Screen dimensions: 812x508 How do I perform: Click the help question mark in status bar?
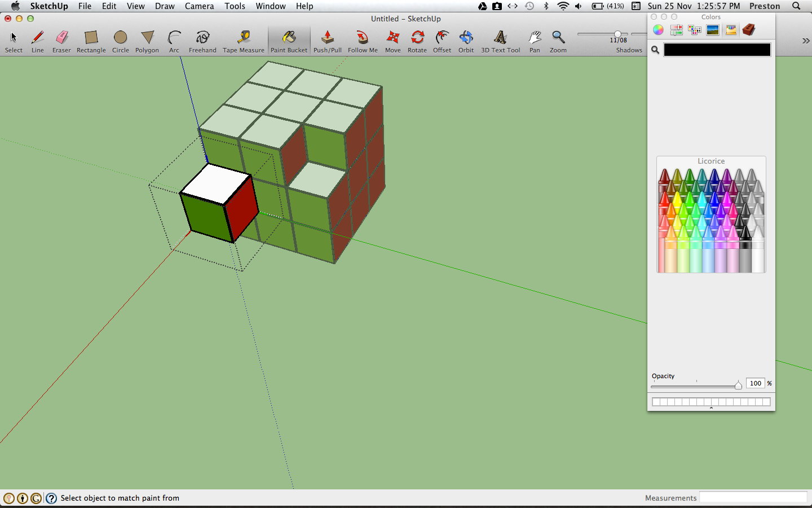point(51,498)
